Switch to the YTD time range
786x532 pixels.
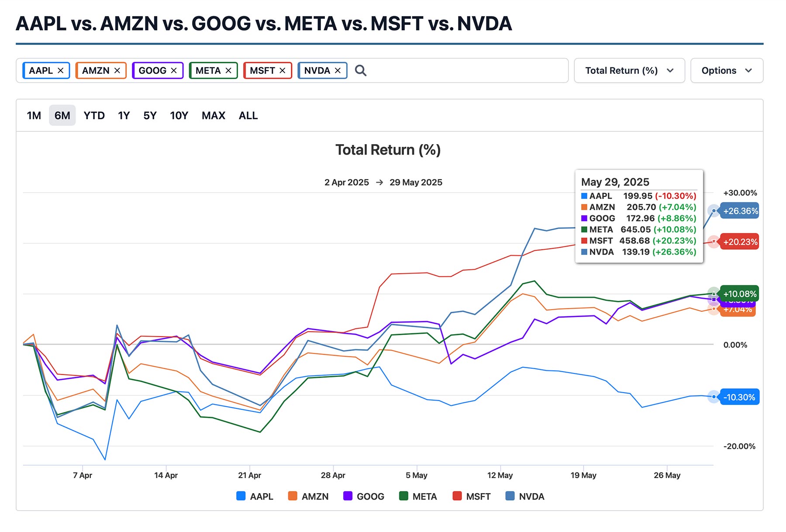[x=94, y=115]
